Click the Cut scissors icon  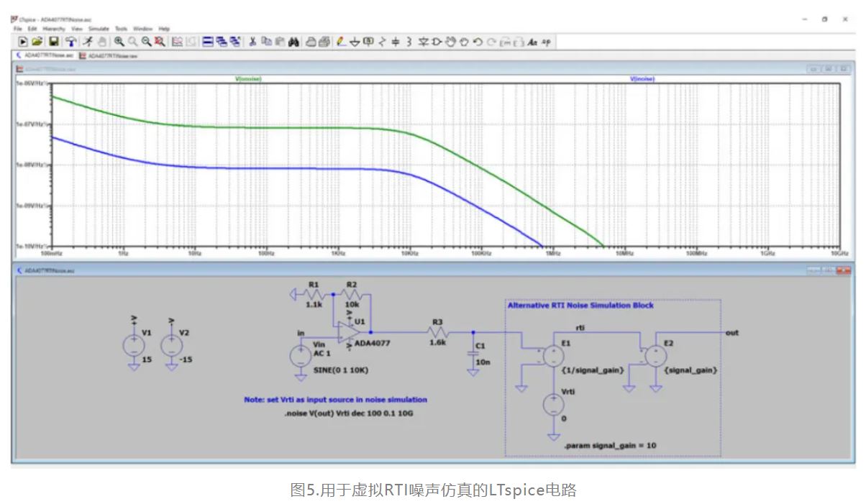click(x=252, y=42)
